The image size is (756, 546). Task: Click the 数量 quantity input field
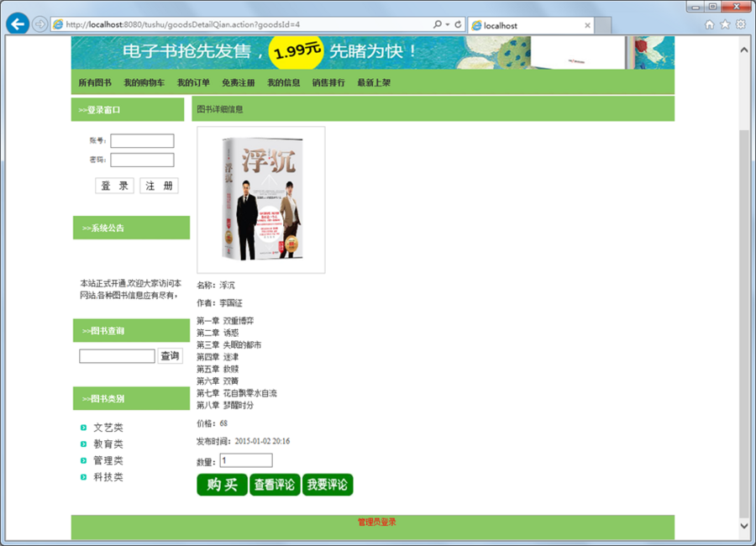click(245, 459)
